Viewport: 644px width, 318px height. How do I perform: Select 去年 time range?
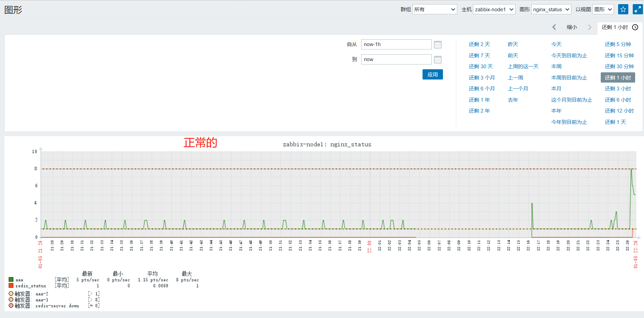point(513,100)
